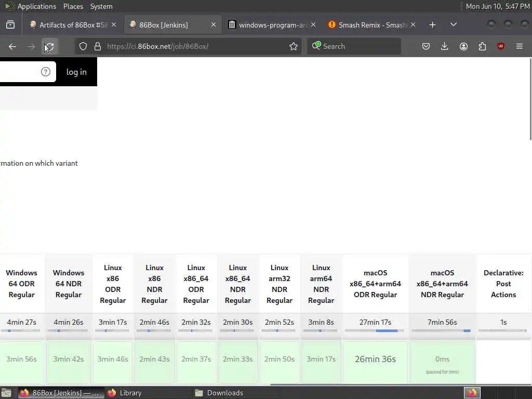The width and height of the screenshot is (532, 399).
Task: Click the vertical page scrollbar
Action: click(530, 99)
